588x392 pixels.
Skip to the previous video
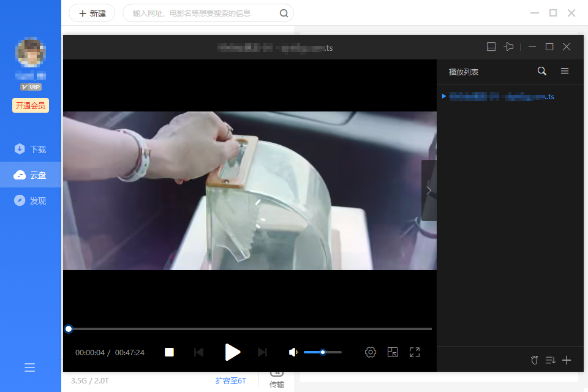198,352
